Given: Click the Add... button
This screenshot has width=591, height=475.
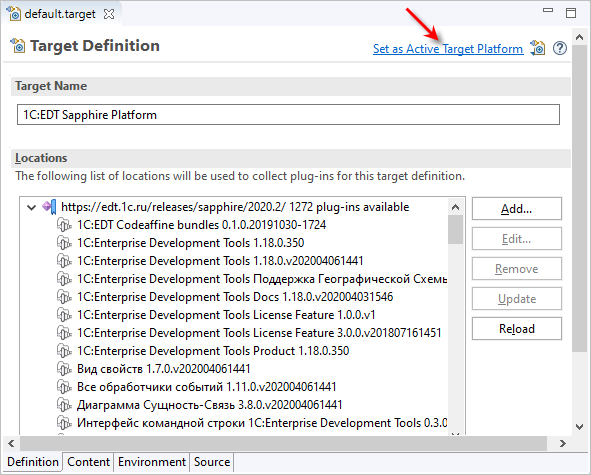Looking at the screenshot, I should pyautogui.click(x=517, y=208).
